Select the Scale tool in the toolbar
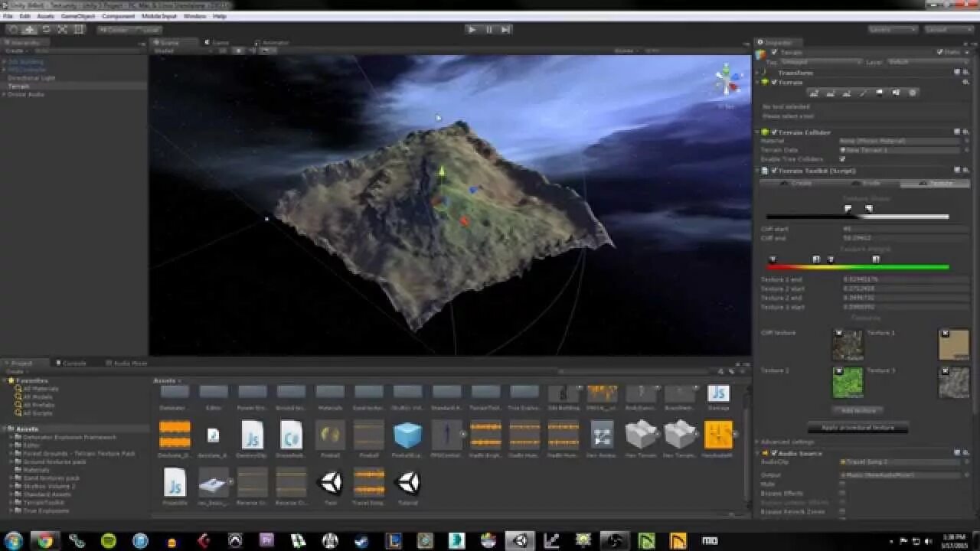Viewport: 980px width, 551px height. (63, 29)
